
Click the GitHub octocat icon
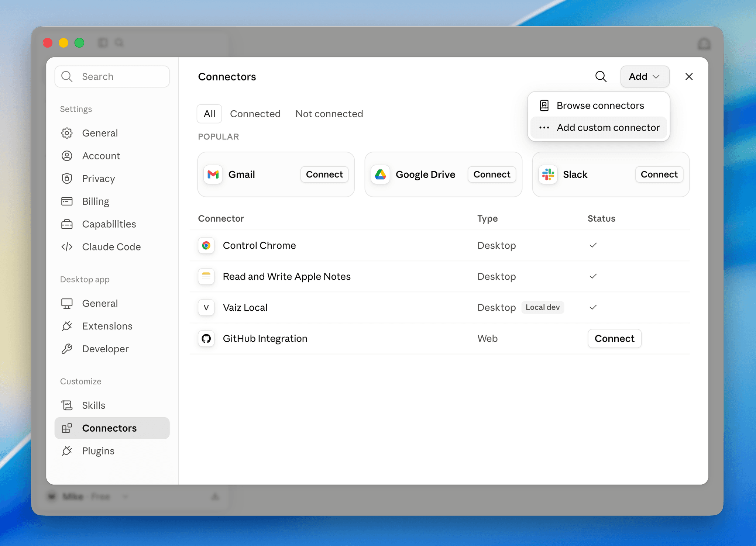tap(206, 339)
